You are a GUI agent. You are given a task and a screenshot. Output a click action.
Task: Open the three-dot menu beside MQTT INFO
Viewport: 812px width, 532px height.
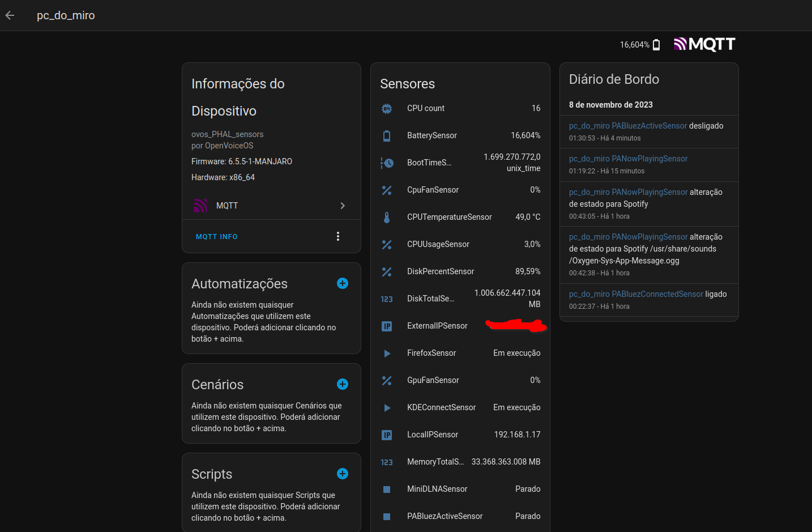[338, 236]
